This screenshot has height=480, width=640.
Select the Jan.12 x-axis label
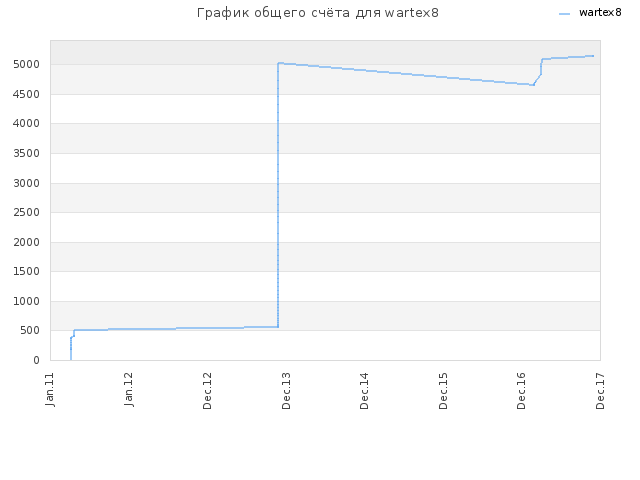tap(129, 389)
